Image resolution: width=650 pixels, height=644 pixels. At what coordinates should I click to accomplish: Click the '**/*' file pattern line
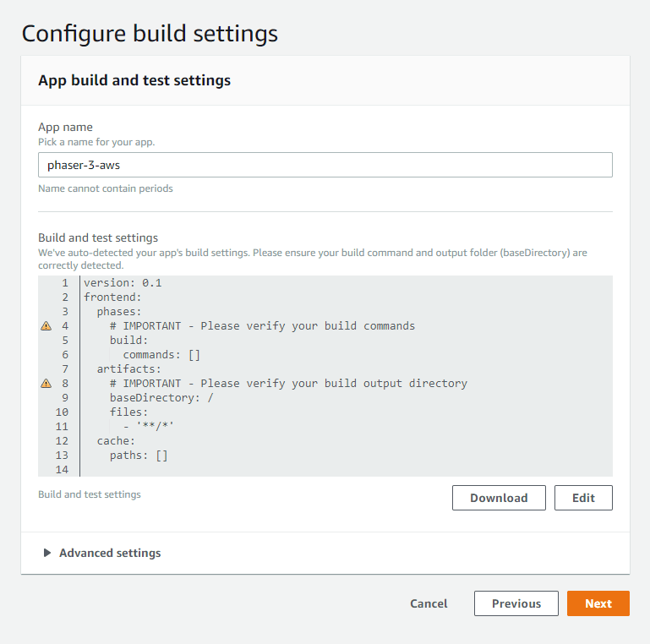coord(149,427)
